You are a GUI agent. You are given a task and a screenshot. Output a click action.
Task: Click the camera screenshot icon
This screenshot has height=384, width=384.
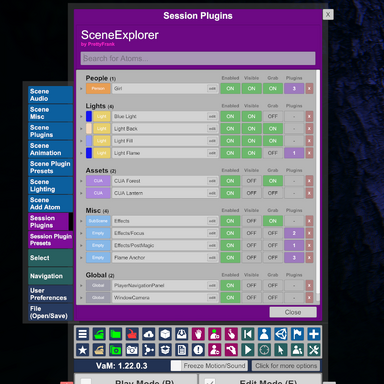132,350
